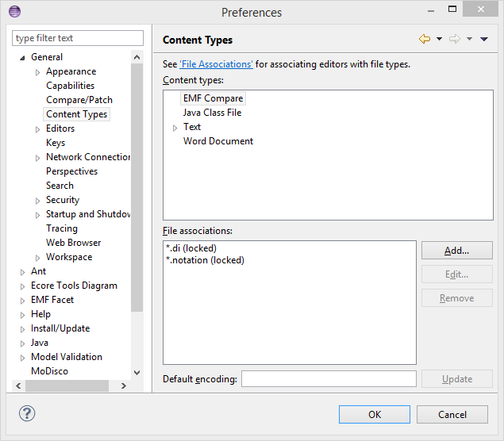
Task: Click the Add... button
Action: pyautogui.click(x=456, y=251)
